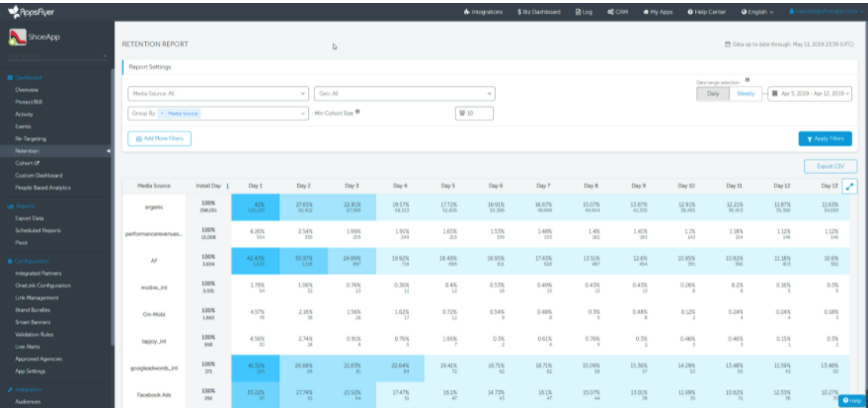This screenshot has height=408, width=868.
Task: Click the external-link icon beside Cohort
Action: (x=38, y=163)
